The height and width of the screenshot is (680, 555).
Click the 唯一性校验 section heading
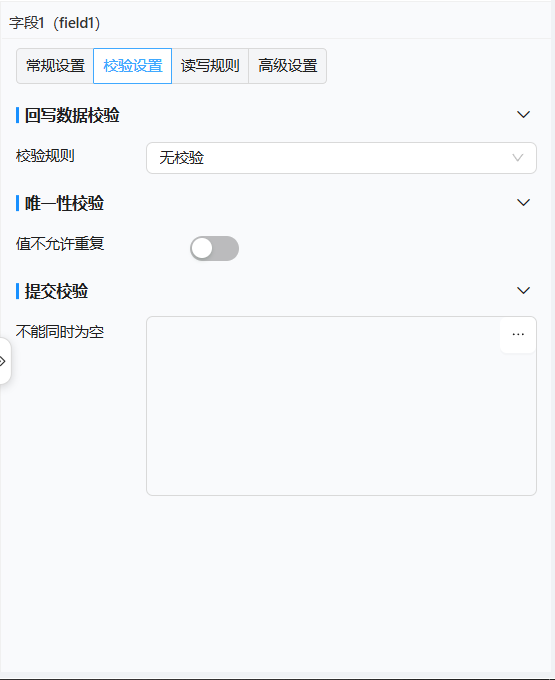[64, 203]
